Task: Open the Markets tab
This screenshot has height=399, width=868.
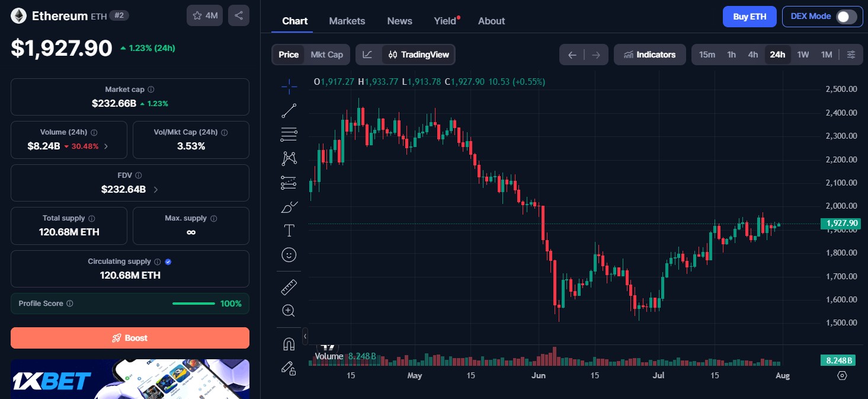Action: (347, 21)
